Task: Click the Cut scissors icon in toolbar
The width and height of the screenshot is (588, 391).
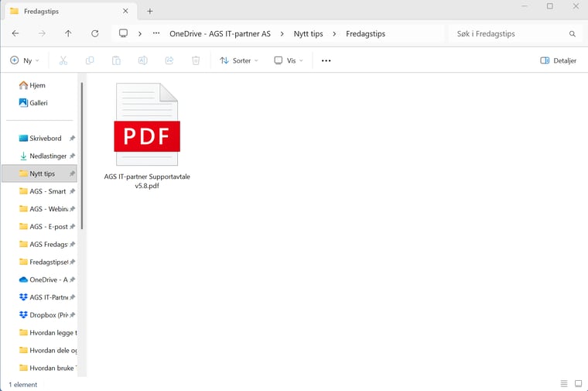Action: 63,60
